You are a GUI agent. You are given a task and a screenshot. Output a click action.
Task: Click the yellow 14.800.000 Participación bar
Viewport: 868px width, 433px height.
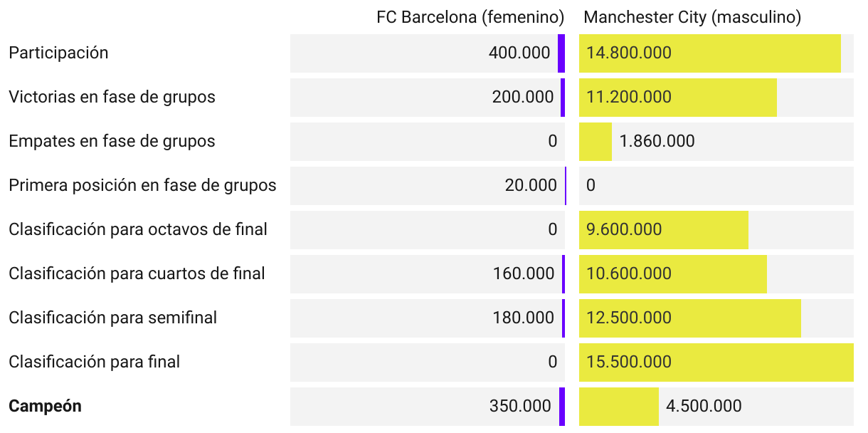click(x=710, y=53)
